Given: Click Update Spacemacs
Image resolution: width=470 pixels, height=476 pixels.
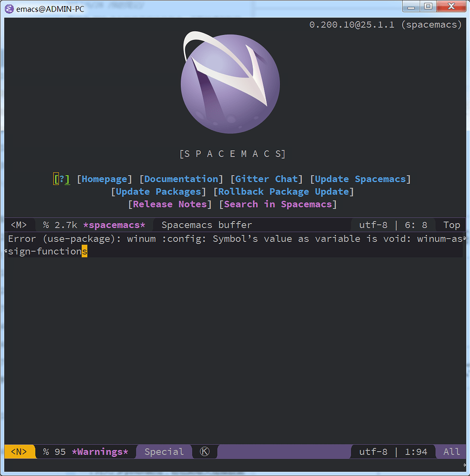Looking at the screenshot, I should [360, 179].
